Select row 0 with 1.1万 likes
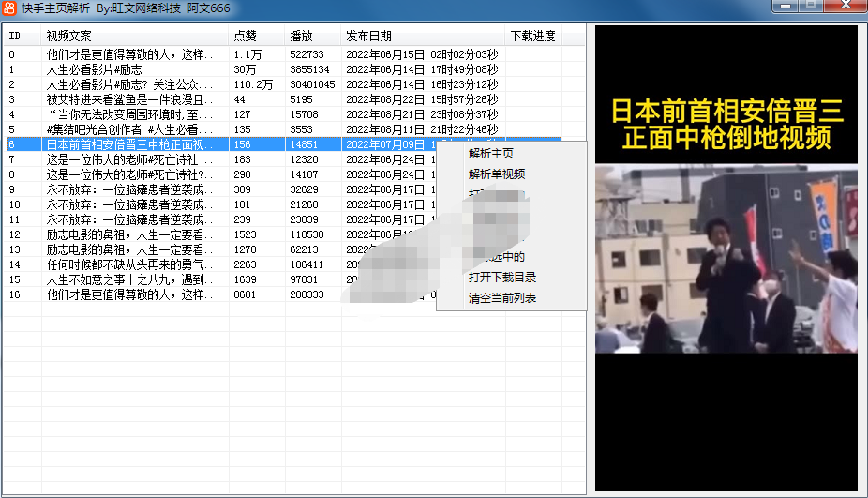The width and height of the screenshot is (868, 498). [131, 54]
